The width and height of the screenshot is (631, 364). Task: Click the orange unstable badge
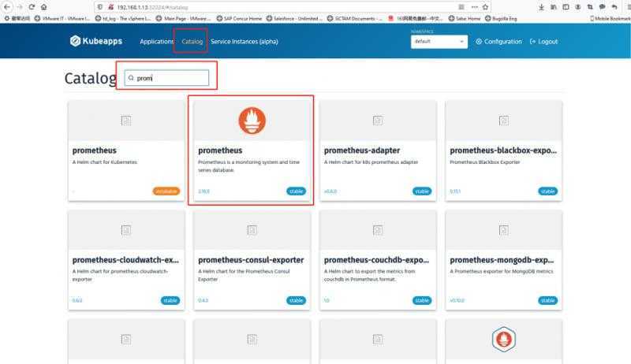tap(166, 191)
